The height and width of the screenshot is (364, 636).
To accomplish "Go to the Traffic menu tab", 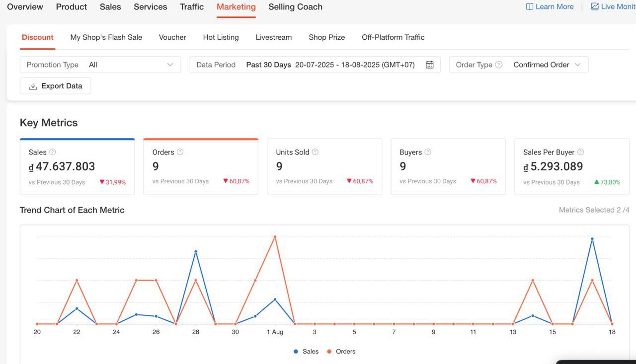I will coord(192,7).
